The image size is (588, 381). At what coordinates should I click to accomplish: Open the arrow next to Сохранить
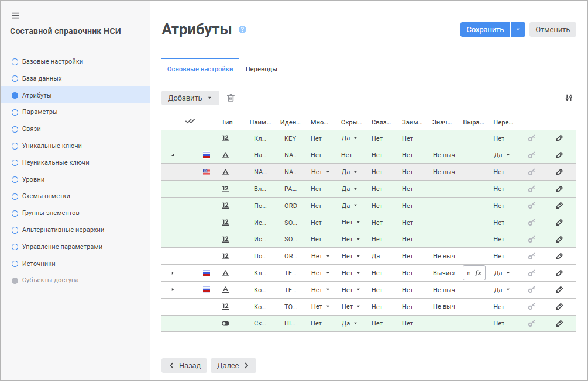[518, 30]
